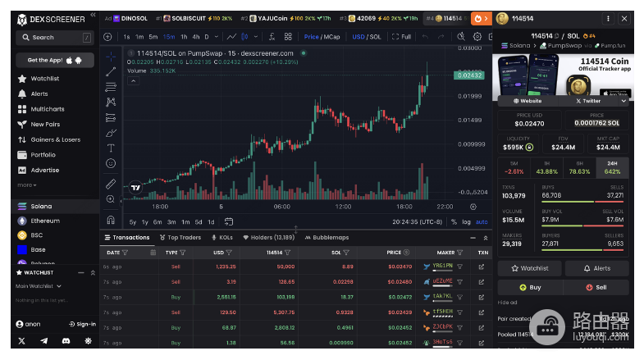
Task: Switch chart currency between USD and SOL
Action: [367, 37]
